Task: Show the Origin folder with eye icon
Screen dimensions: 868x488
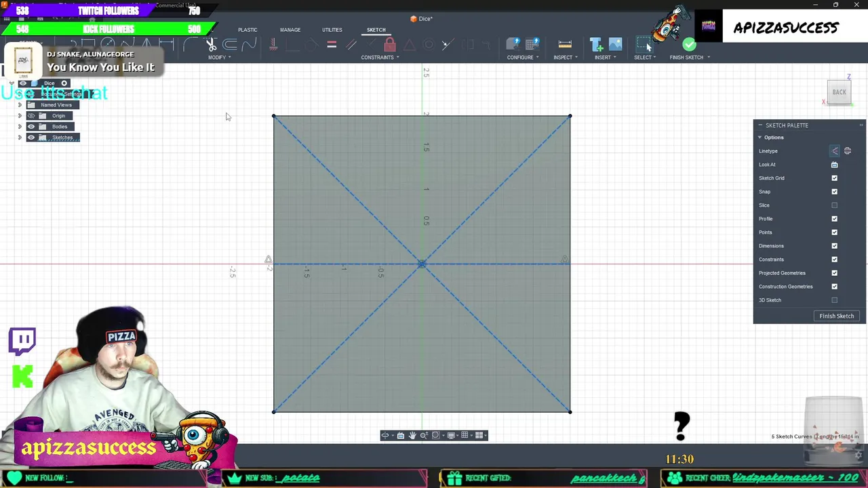Action: pyautogui.click(x=31, y=116)
